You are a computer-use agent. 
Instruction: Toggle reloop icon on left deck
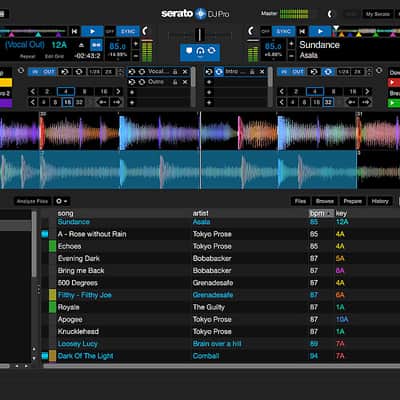65,72
